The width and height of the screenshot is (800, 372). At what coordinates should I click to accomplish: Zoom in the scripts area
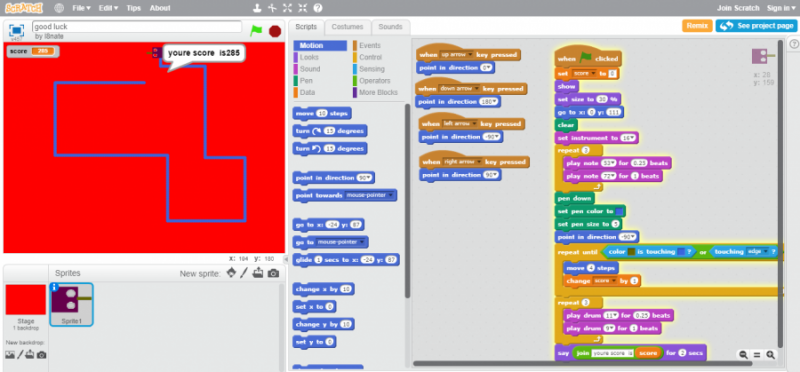tap(770, 355)
